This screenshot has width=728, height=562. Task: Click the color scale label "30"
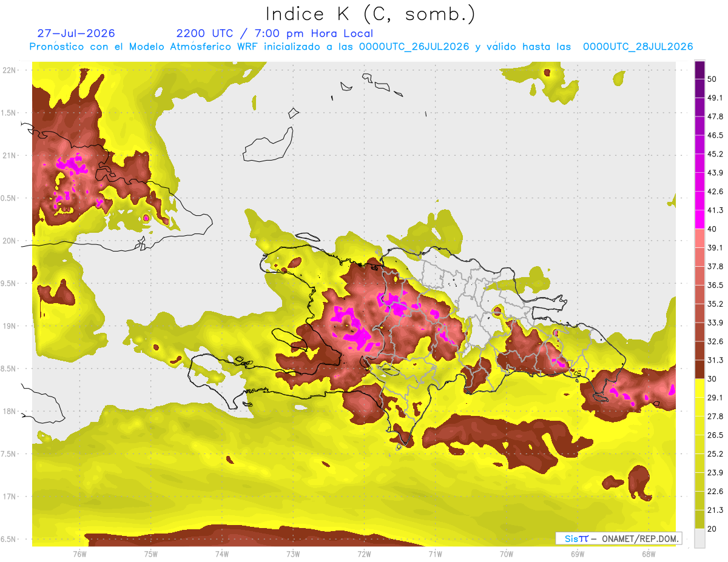click(713, 379)
